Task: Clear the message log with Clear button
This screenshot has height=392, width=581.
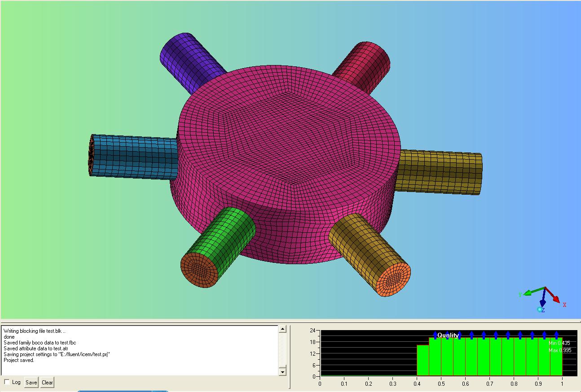Action: click(x=47, y=383)
